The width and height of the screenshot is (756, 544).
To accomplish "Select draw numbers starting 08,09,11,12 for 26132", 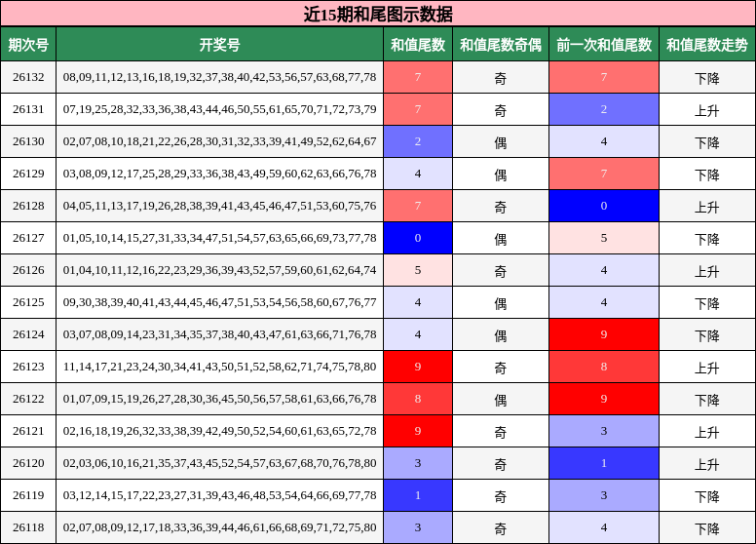I will (x=220, y=77).
